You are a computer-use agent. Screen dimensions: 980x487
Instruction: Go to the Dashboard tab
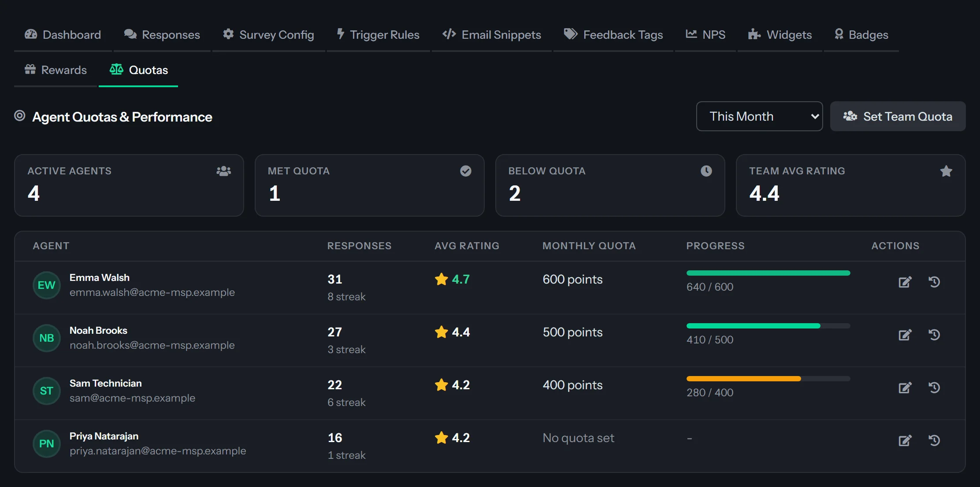(x=63, y=35)
